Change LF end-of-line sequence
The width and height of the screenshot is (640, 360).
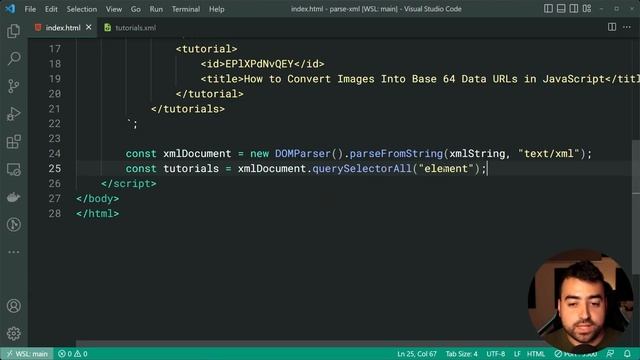pyautogui.click(x=517, y=353)
